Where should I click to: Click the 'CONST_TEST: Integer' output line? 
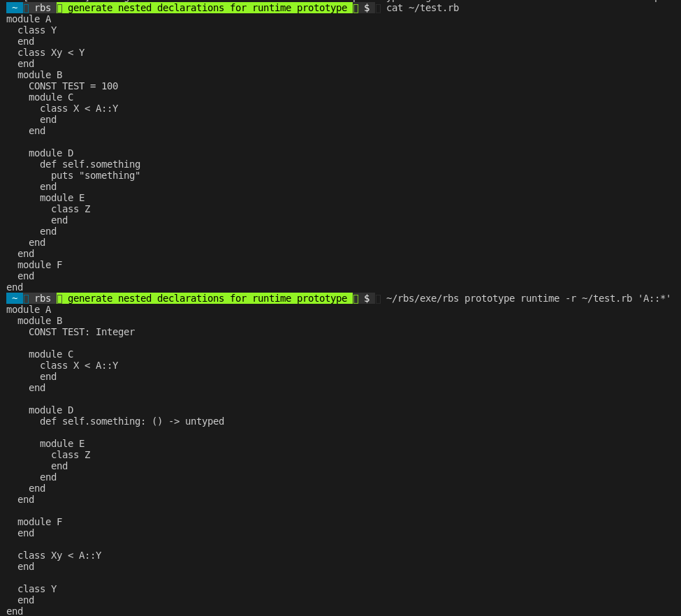[82, 332]
